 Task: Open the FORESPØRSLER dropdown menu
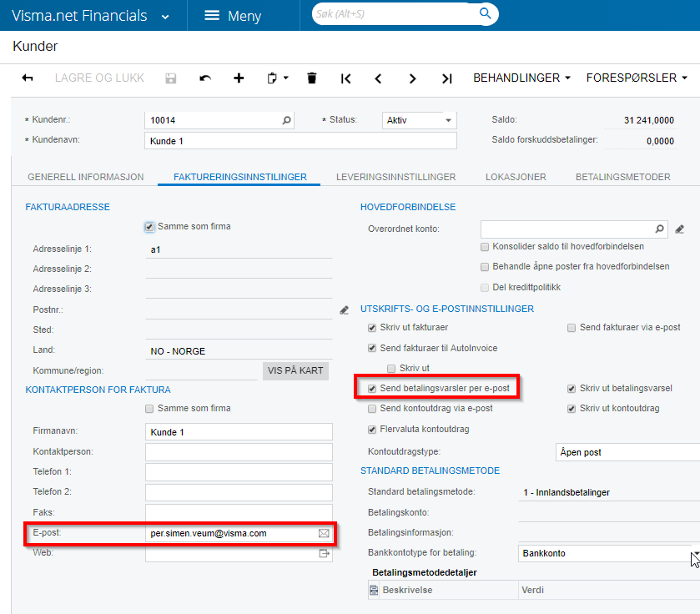point(637,78)
